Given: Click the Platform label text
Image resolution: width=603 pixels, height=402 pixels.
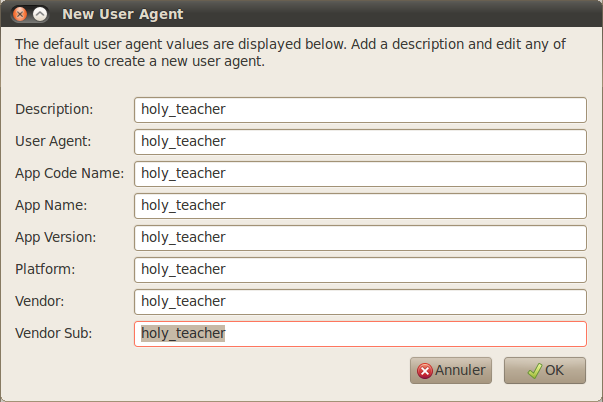Looking at the screenshot, I should click(45, 269).
